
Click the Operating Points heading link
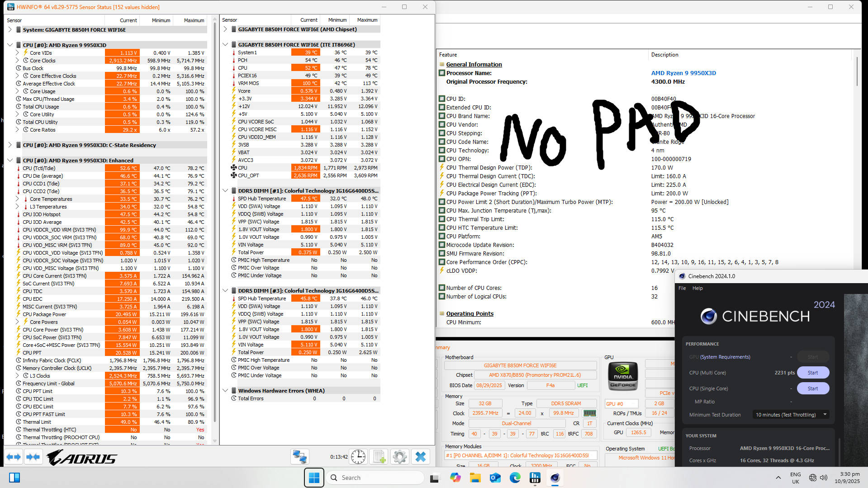click(x=470, y=313)
